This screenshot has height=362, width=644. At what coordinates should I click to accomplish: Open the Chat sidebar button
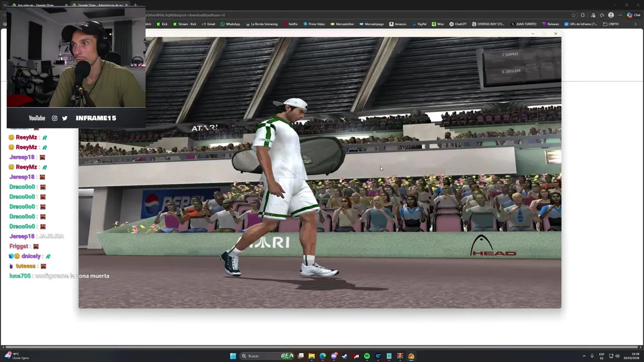coord(633,15)
